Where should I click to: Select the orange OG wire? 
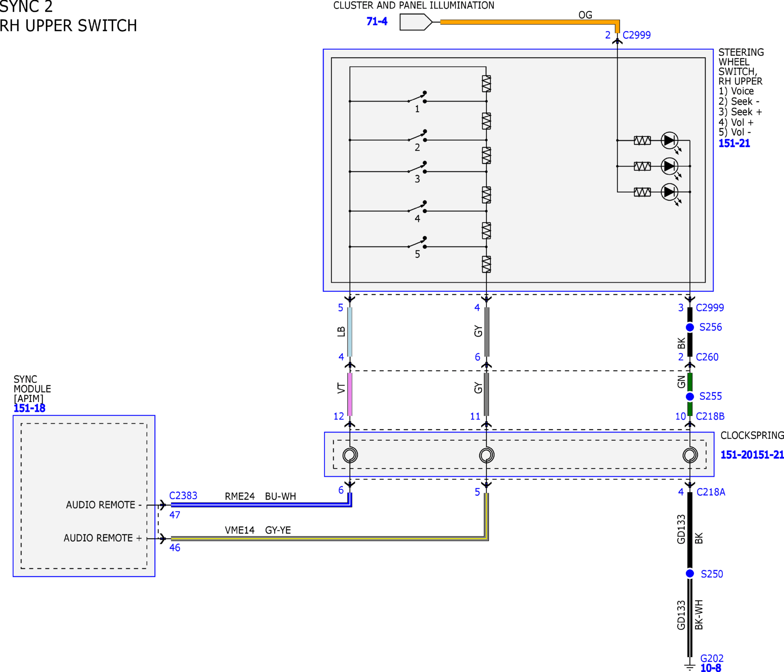pyautogui.click(x=529, y=22)
